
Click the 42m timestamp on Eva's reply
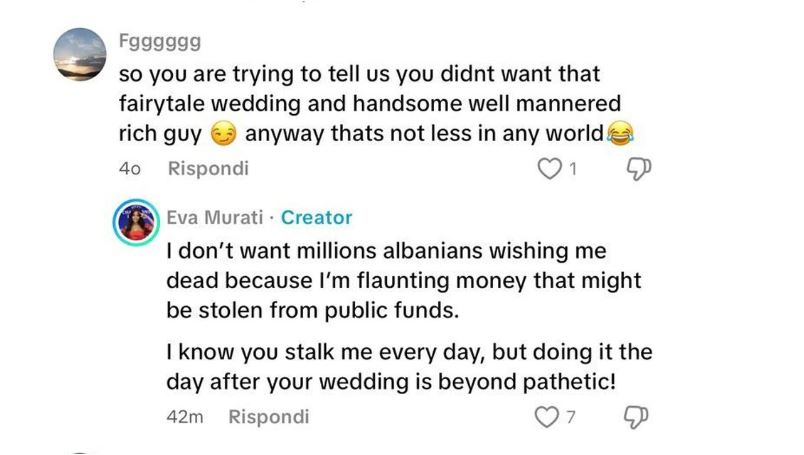point(184,417)
